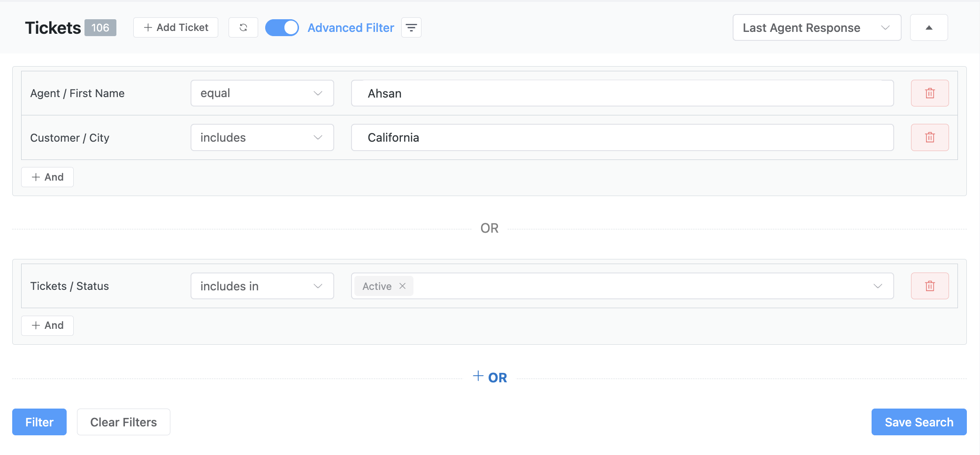Screen dimensions: 980x455
Task: Delete the Tickets / Status filter row
Action: pyautogui.click(x=930, y=286)
